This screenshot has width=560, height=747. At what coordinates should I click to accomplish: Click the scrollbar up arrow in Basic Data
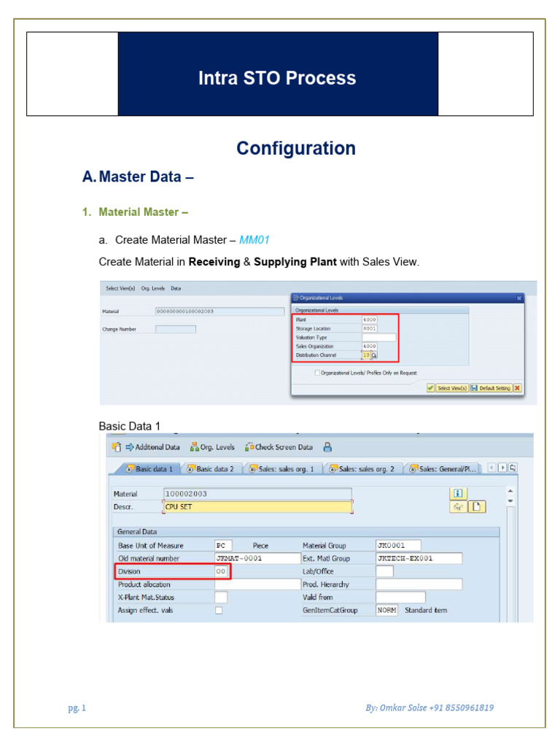(x=510, y=491)
